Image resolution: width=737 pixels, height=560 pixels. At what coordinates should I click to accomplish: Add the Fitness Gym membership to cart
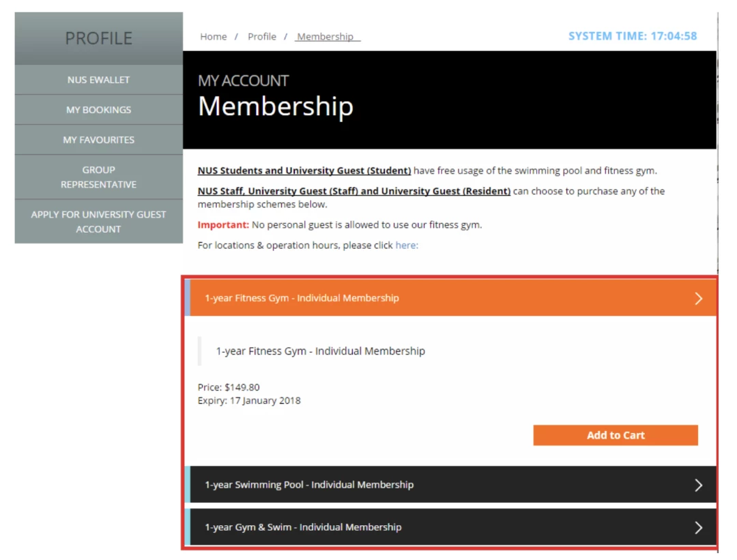coord(616,435)
